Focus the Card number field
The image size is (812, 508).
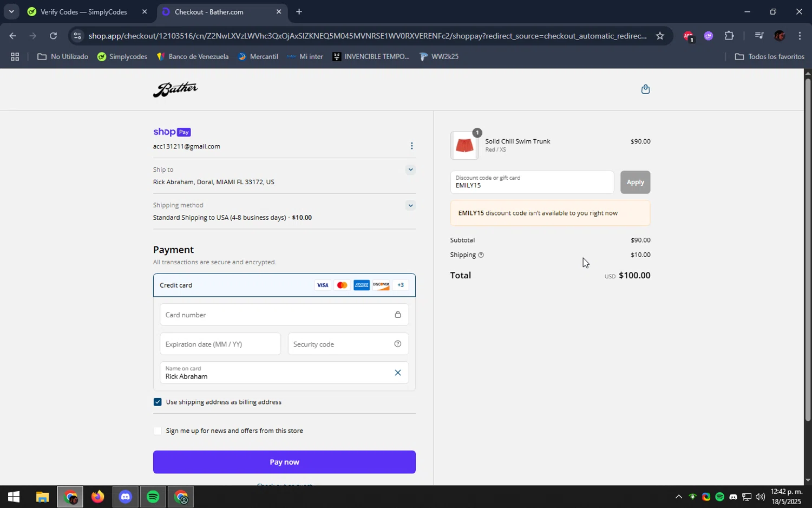coord(284,315)
